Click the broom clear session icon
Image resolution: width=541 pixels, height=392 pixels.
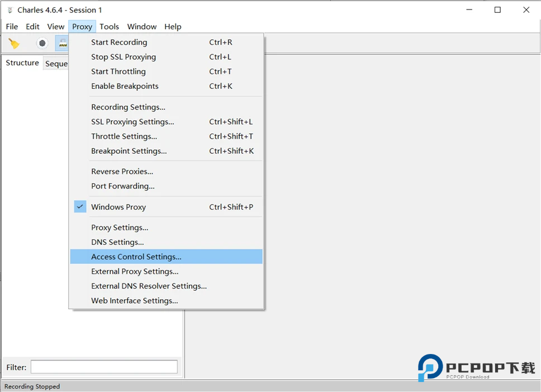(x=14, y=43)
